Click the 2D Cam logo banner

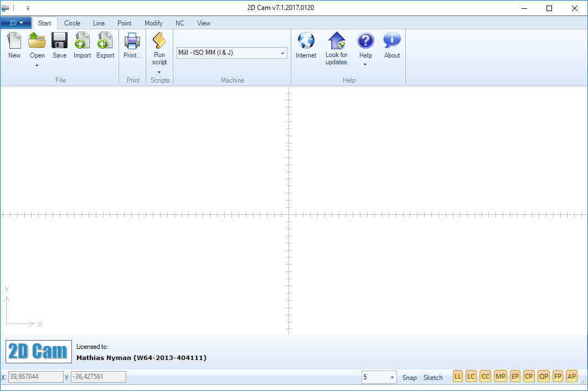(x=39, y=352)
